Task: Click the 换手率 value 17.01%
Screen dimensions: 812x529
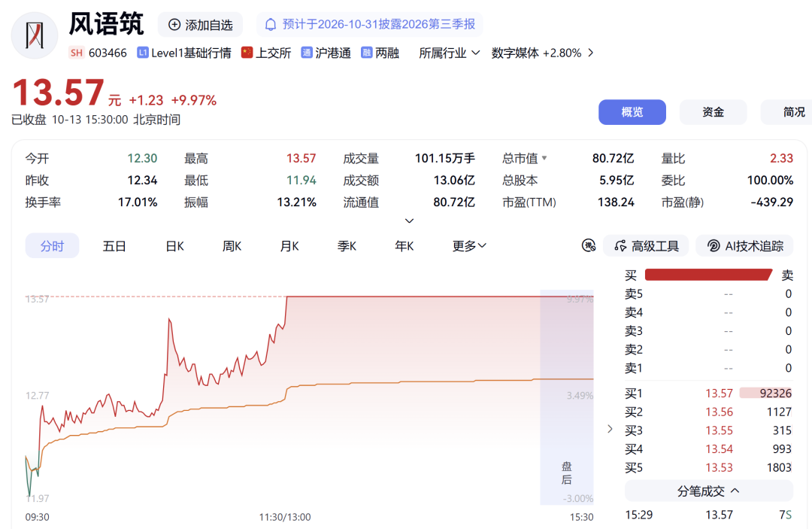Action: pos(138,202)
